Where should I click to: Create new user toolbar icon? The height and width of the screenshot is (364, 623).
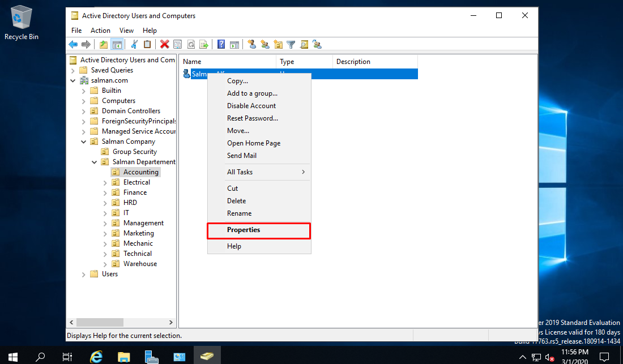click(252, 45)
